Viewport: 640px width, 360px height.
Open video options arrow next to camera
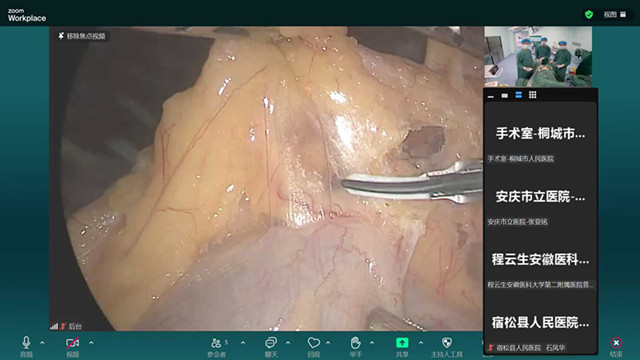[x=91, y=343]
